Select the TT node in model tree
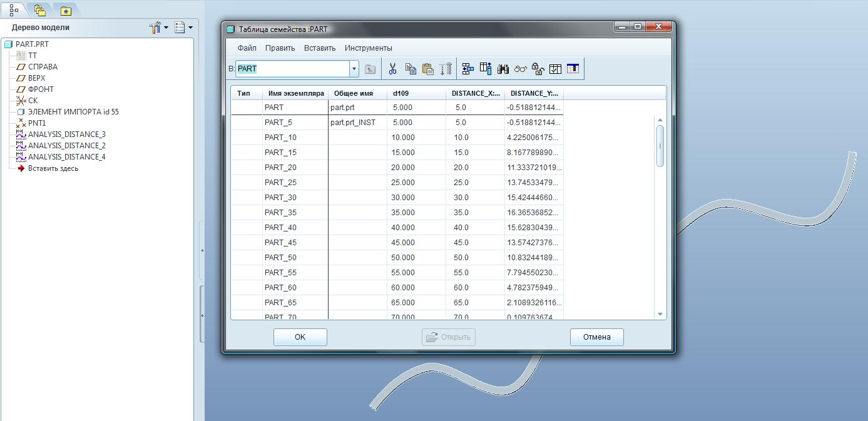Screen dimensions: 868x421 coord(27,56)
